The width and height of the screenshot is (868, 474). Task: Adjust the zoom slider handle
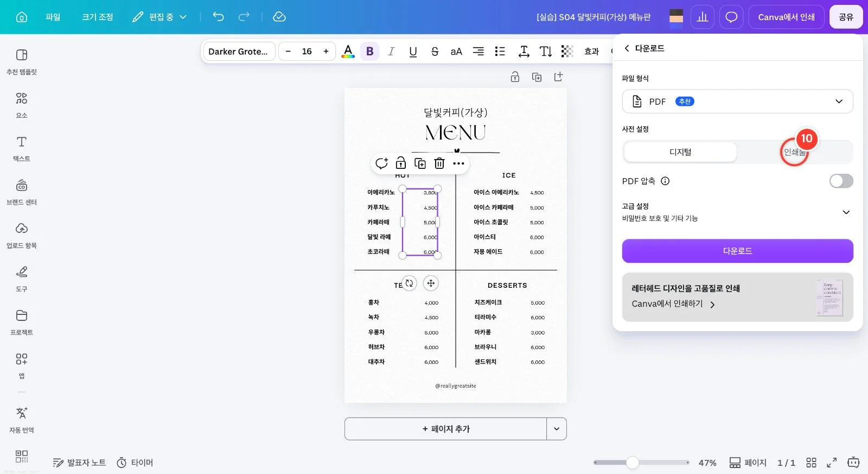pyautogui.click(x=632, y=463)
